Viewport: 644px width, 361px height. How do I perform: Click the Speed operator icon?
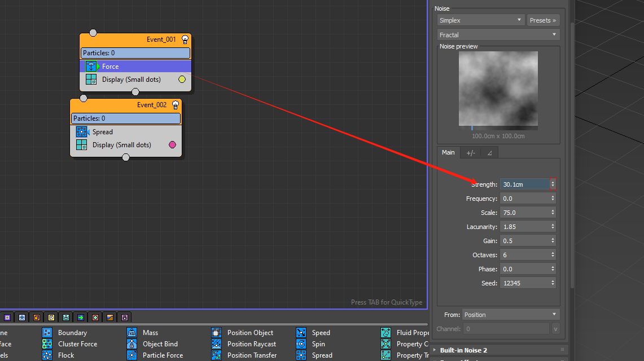click(301, 333)
